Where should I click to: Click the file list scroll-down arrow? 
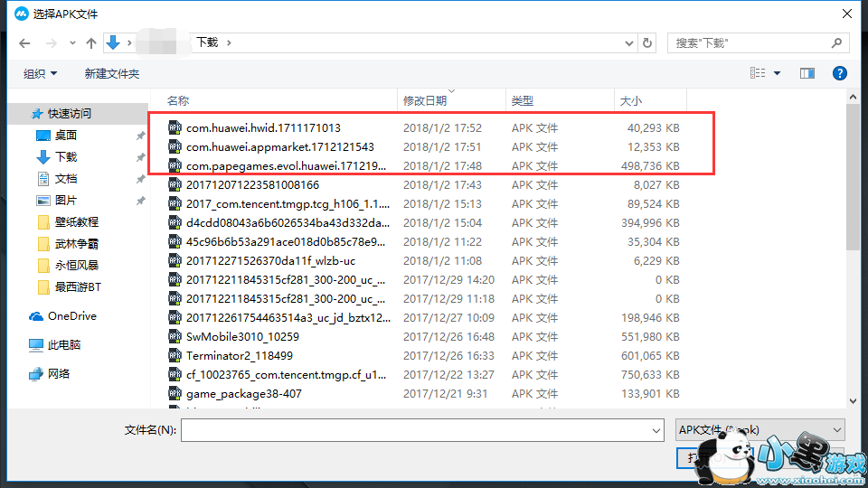pos(853,401)
